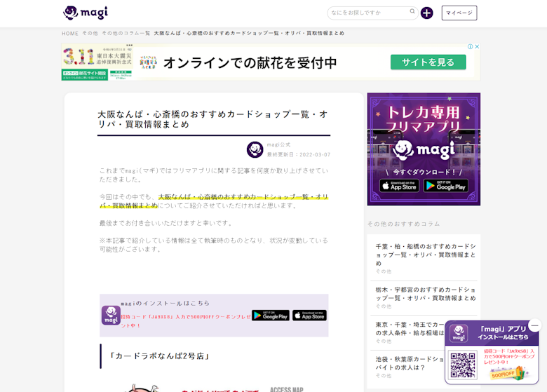Open Google Play badge in article install banner
Image resolution: width=547 pixels, height=392 pixels.
tap(270, 316)
